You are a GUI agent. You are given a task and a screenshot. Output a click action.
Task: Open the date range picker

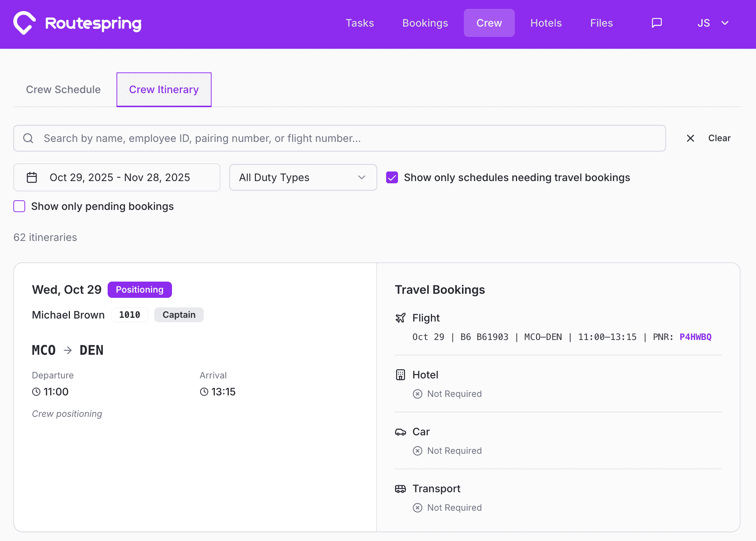point(117,177)
